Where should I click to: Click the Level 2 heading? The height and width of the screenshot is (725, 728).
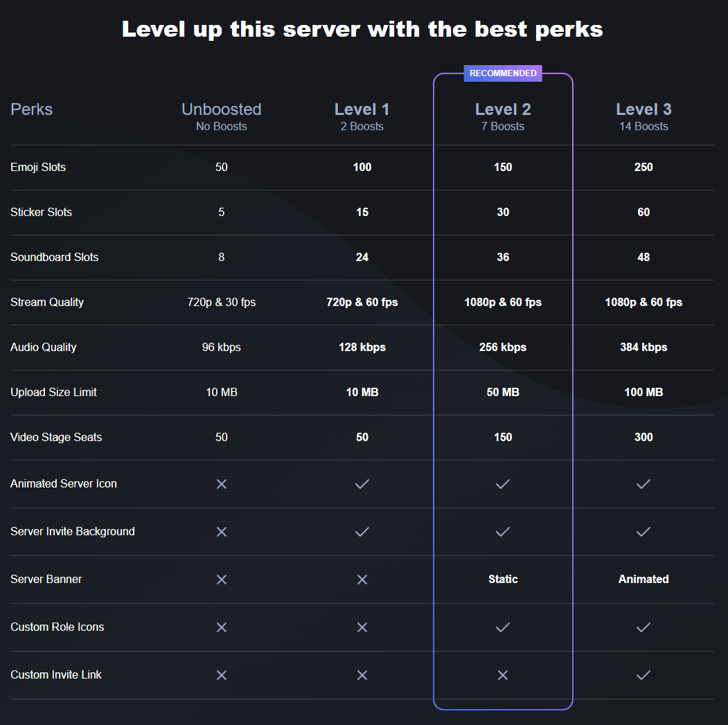(x=503, y=109)
